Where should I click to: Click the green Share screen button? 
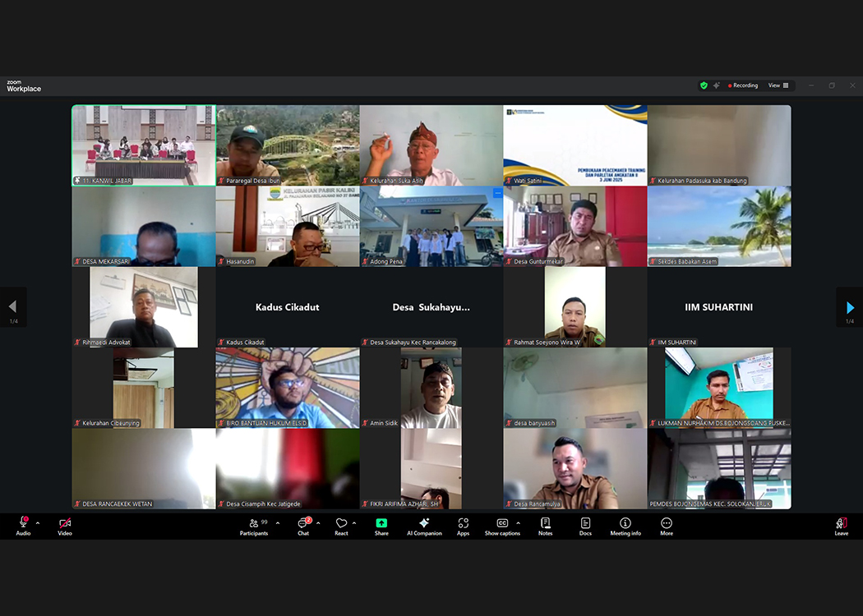click(381, 526)
